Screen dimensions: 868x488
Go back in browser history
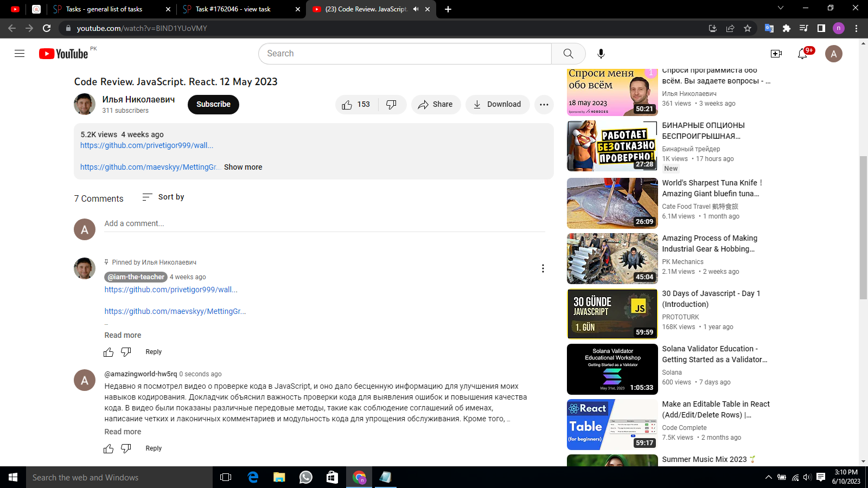point(12,28)
